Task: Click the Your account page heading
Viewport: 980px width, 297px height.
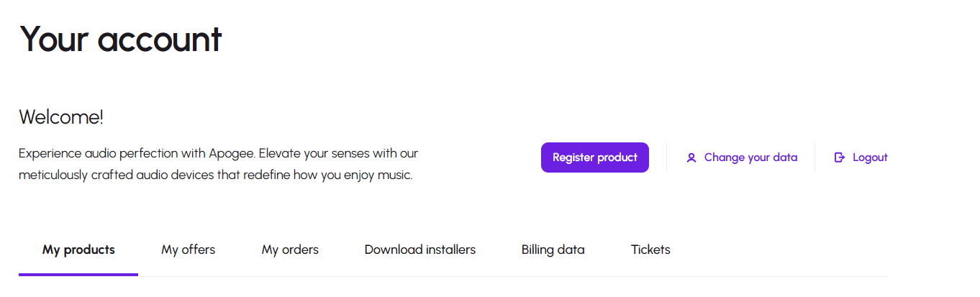Action: (x=120, y=39)
